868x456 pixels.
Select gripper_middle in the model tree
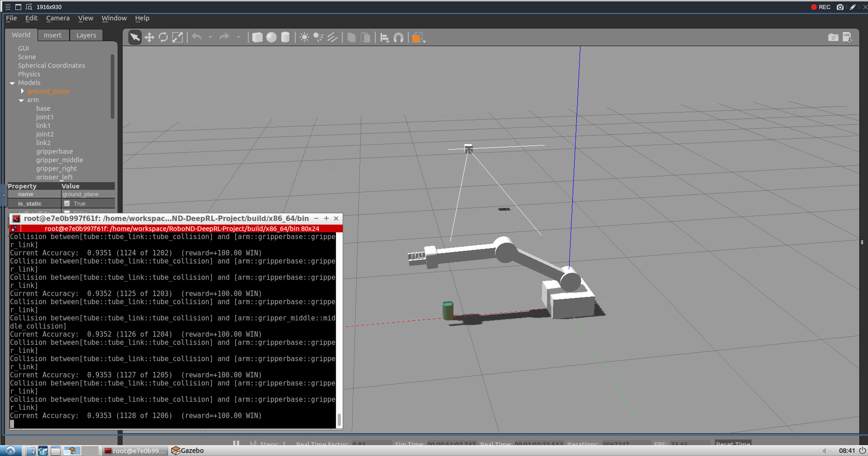59,160
